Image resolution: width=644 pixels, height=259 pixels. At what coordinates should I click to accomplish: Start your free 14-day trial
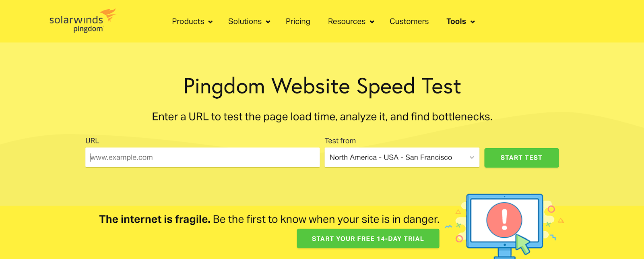[x=368, y=238]
